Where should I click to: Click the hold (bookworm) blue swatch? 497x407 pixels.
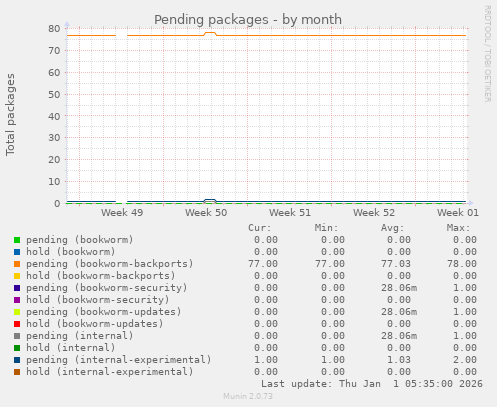click(17, 252)
